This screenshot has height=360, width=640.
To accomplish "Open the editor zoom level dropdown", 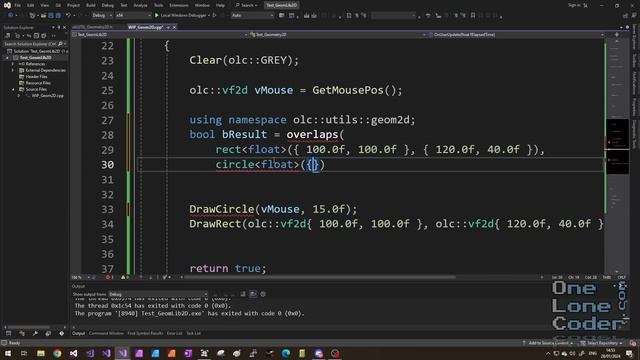I will pyautogui.click(x=81, y=277).
